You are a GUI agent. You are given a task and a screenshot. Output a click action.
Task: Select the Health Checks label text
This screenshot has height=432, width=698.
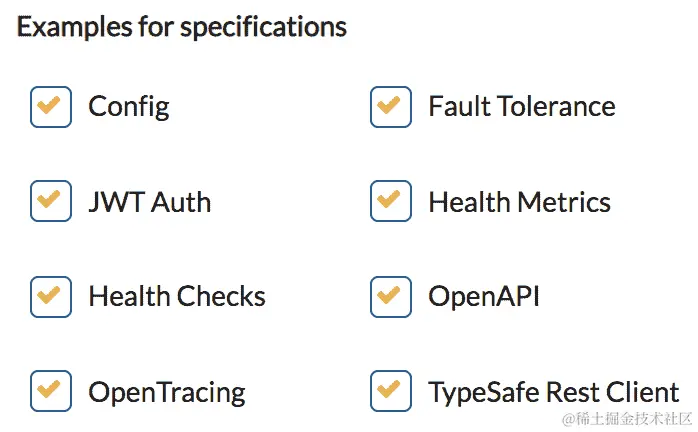click(x=177, y=297)
